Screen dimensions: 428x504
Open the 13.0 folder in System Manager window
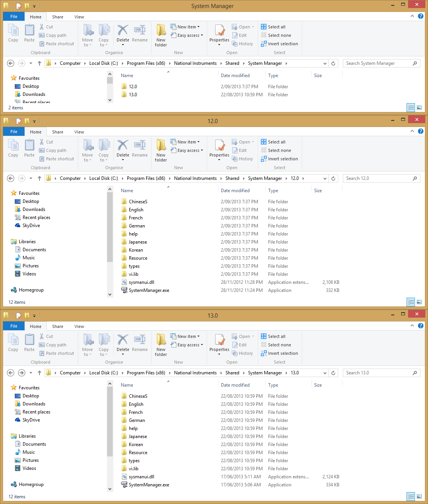click(x=133, y=95)
